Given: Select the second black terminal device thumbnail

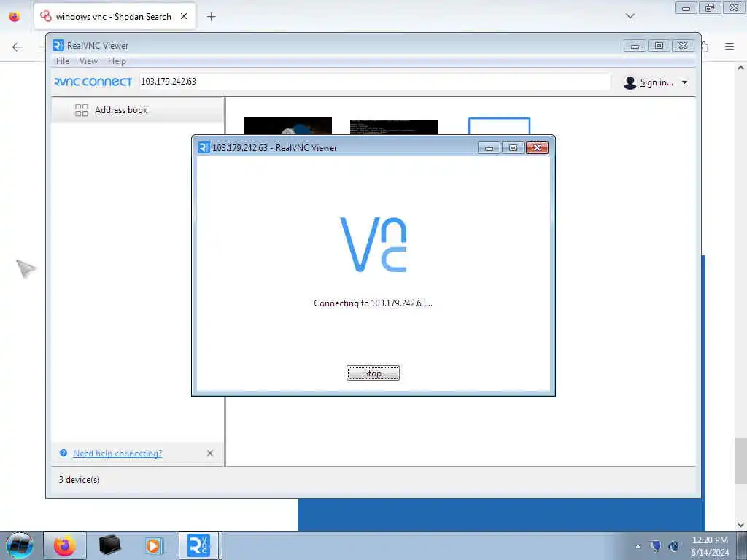Looking at the screenshot, I should click(393, 127).
